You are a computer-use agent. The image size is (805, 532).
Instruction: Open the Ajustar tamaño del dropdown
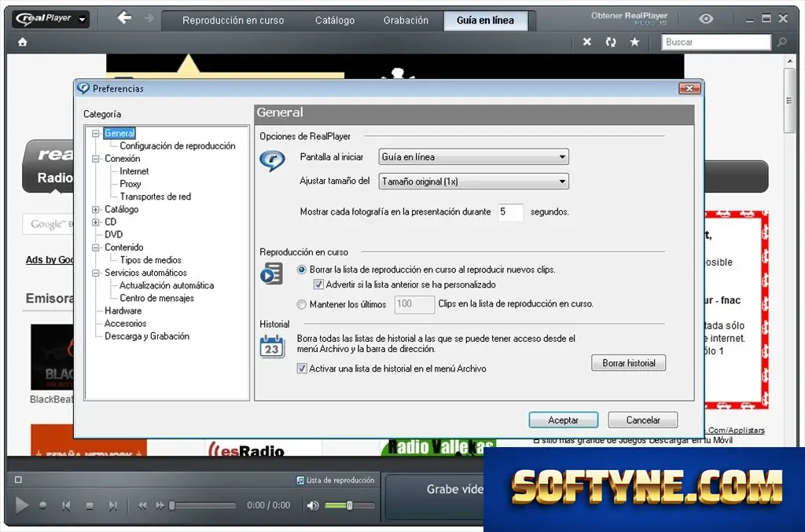tap(473, 181)
